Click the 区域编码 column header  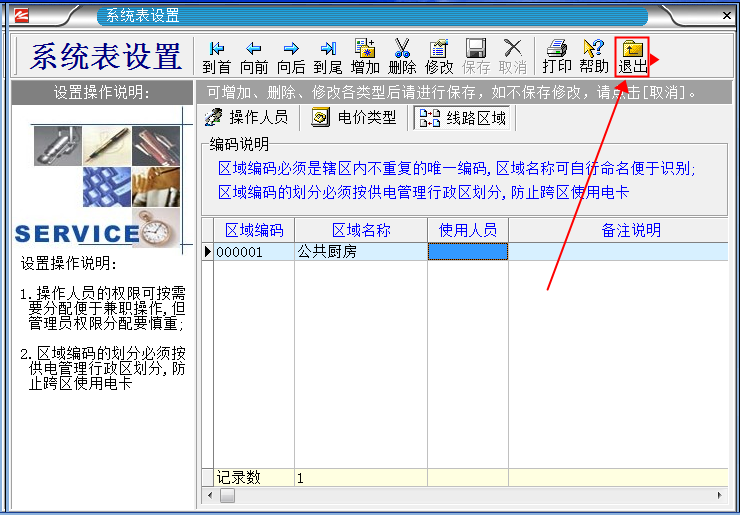coord(254,230)
